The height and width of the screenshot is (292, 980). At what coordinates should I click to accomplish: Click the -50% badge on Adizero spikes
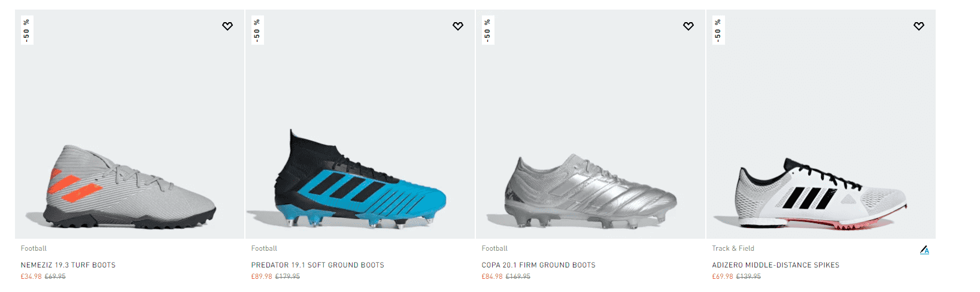point(718,30)
